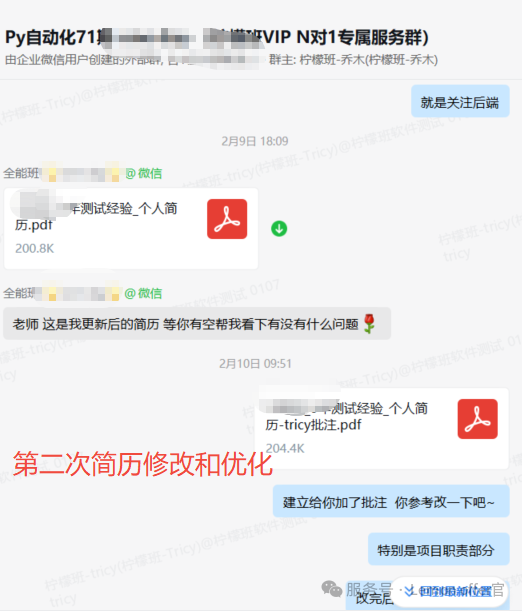This screenshot has width=522, height=611.
Task: Jump to latest with 回到最新位置 button
Action: pos(449,592)
